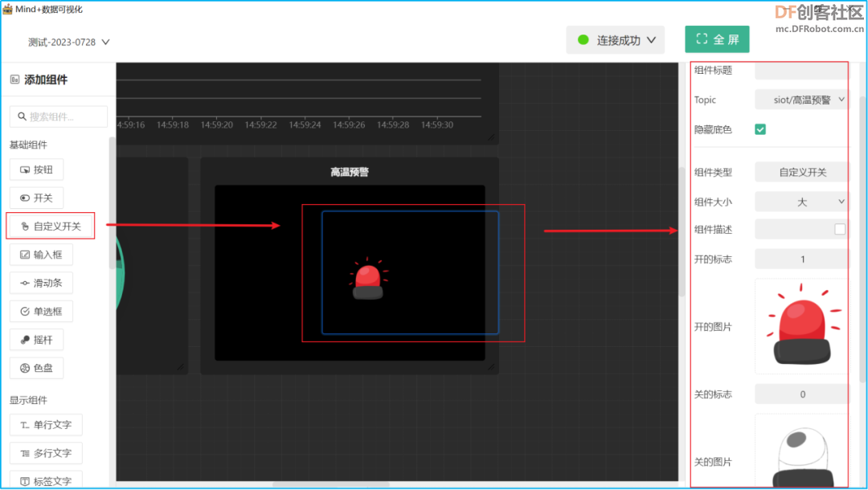The width and height of the screenshot is (868, 490).
Task: Add the 滑动条 slider component
Action: 41,284
